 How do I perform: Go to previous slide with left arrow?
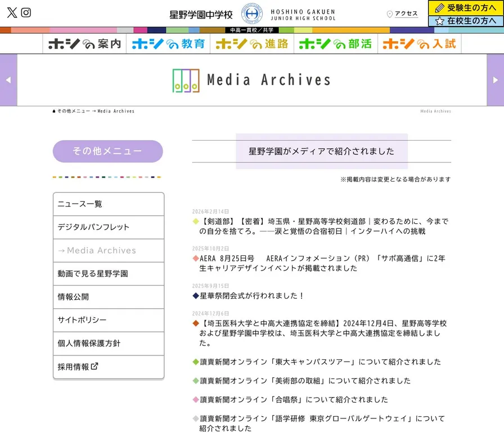tap(8, 80)
